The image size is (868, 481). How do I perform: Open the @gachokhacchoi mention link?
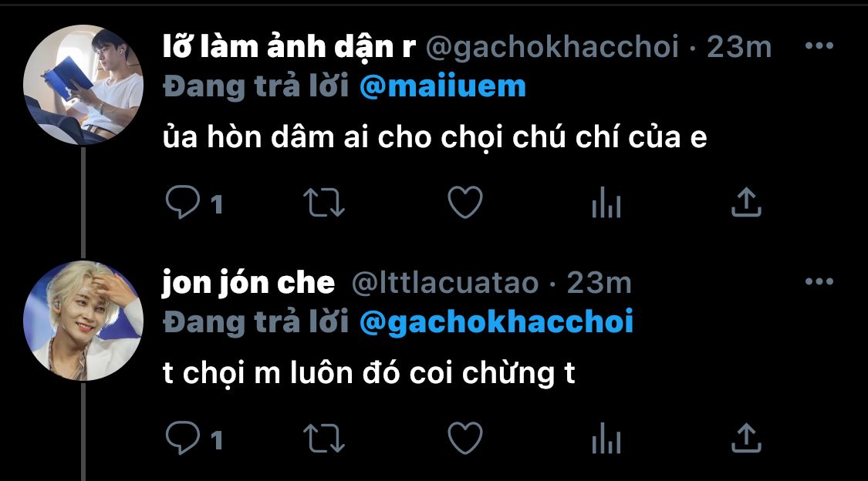(496, 322)
